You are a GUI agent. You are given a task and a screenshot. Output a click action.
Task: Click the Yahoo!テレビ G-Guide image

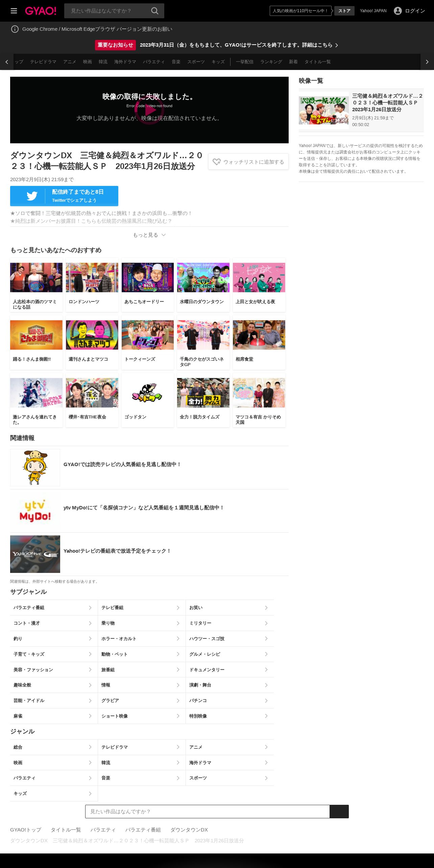pos(35,554)
